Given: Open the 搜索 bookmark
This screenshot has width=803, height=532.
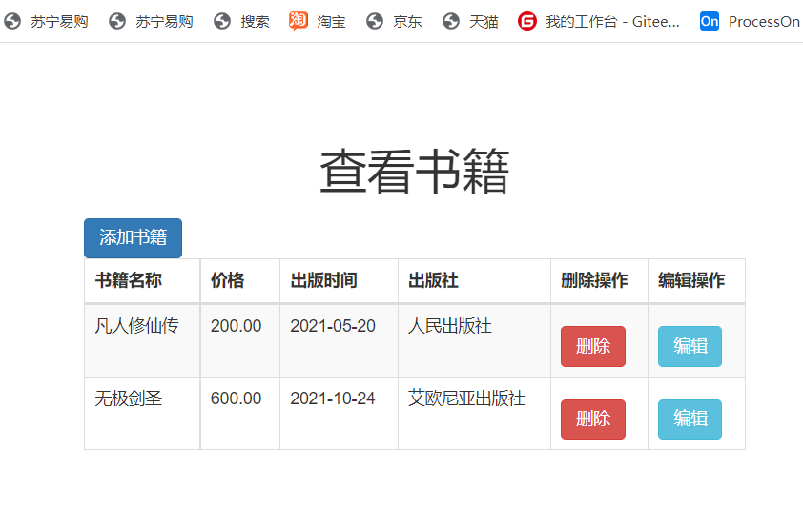Looking at the screenshot, I should (241, 22).
